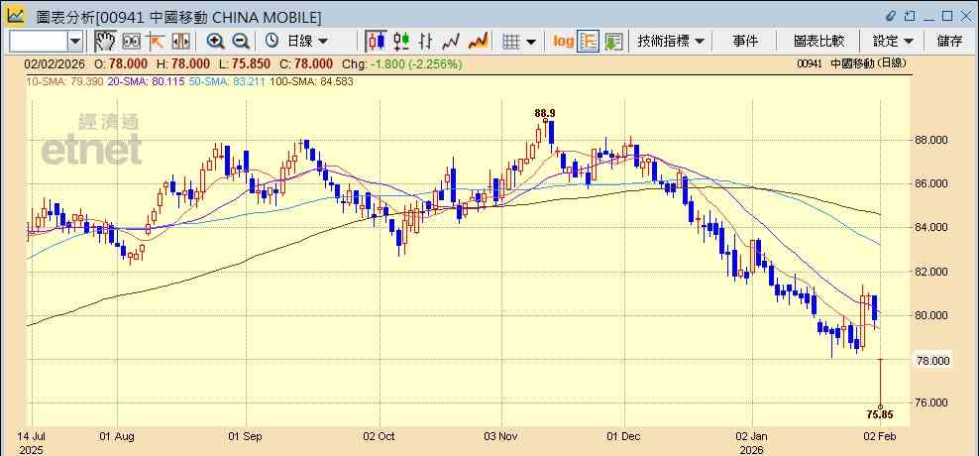980x456 pixels.
Task: Select the candlestick chart type
Action: (x=376, y=42)
